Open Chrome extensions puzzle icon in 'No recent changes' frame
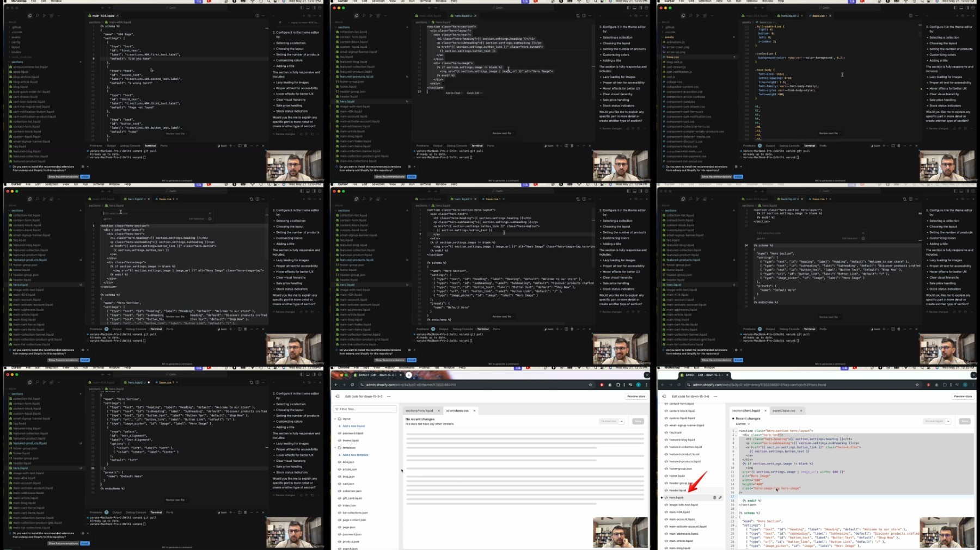The height and width of the screenshot is (550, 980). click(x=618, y=385)
